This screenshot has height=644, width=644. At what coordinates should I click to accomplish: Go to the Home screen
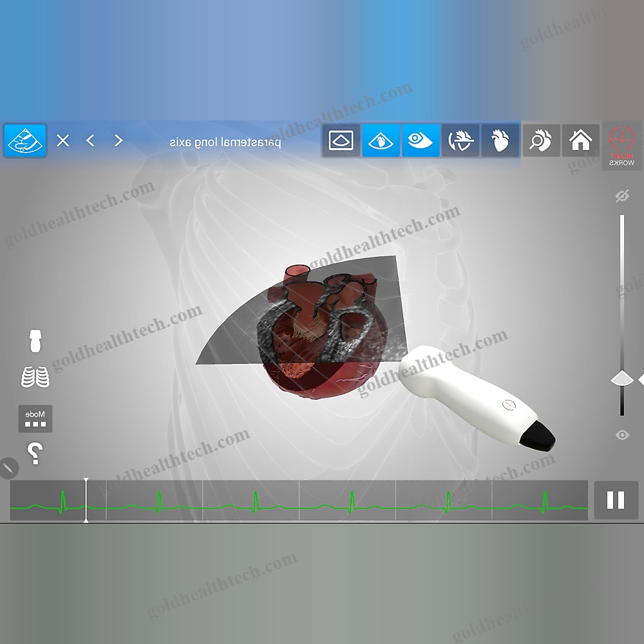(x=580, y=140)
